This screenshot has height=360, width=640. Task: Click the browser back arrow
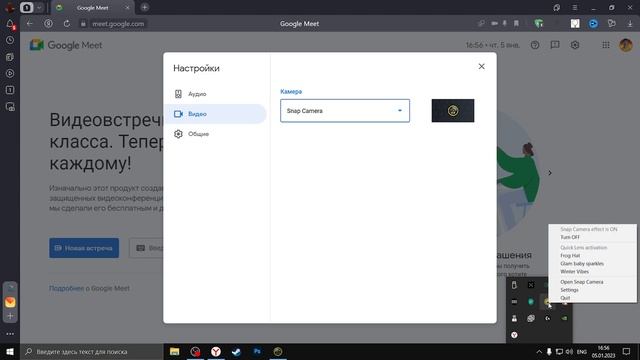point(29,24)
